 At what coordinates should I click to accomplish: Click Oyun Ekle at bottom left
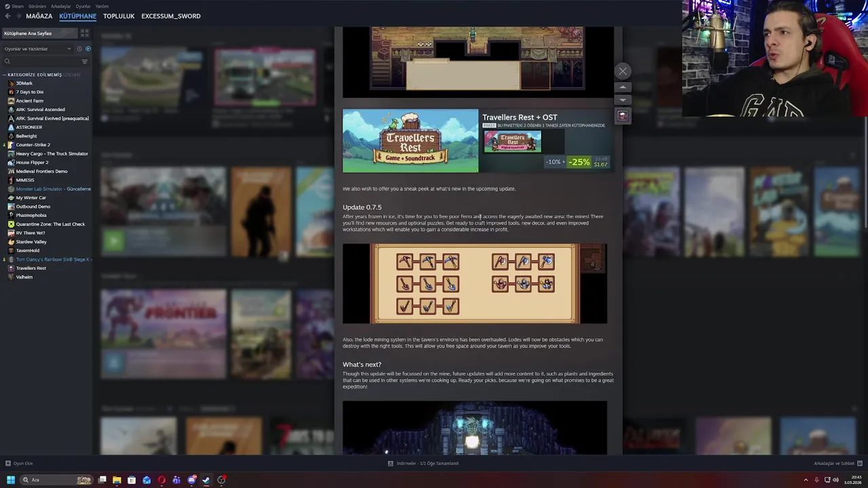click(19, 464)
